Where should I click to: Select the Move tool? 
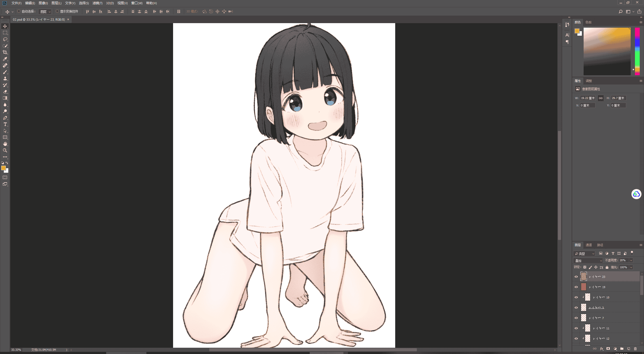5,26
